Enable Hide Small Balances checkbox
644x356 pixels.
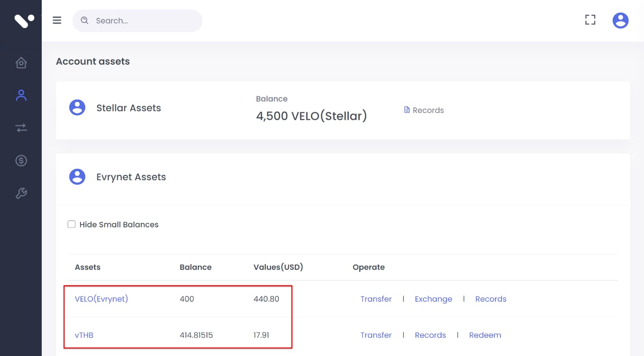pos(71,224)
